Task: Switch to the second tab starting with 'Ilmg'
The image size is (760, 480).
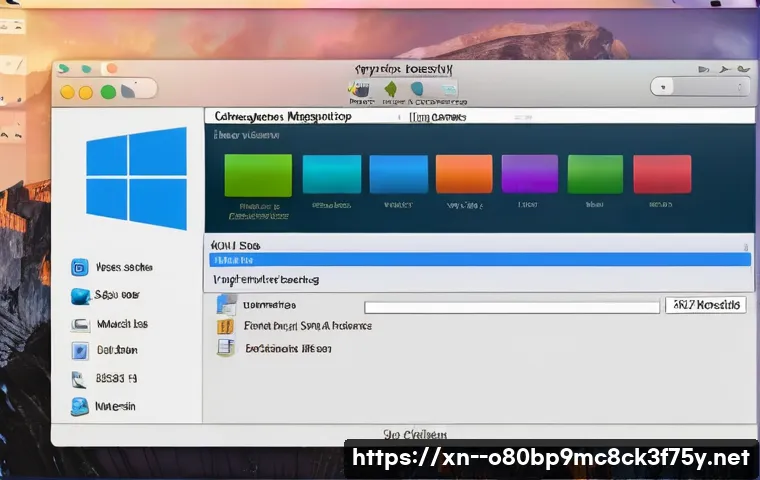Action: point(438,117)
